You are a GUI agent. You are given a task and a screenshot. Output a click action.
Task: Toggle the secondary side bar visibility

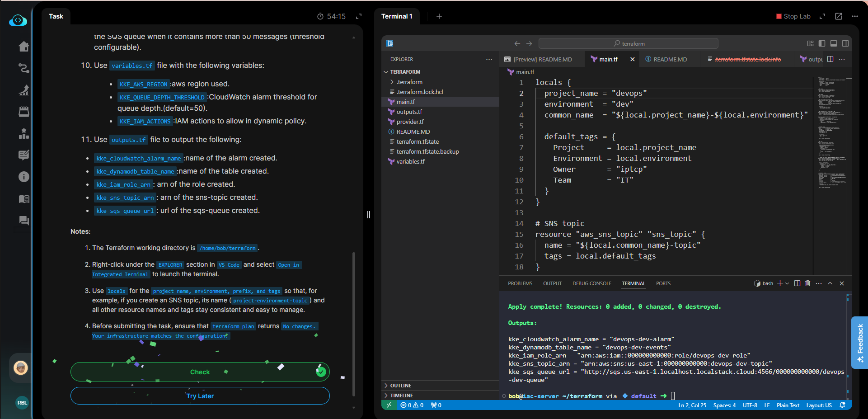click(x=845, y=43)
